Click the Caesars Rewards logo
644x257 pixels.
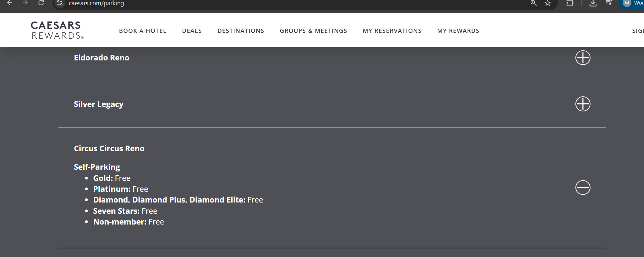(x=57, y=30)
